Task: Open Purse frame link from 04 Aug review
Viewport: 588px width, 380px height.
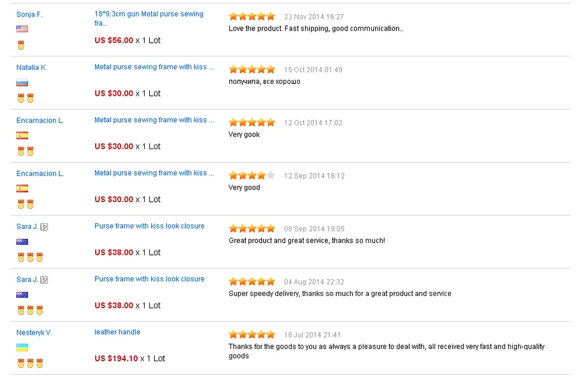Action: point(149,279)
